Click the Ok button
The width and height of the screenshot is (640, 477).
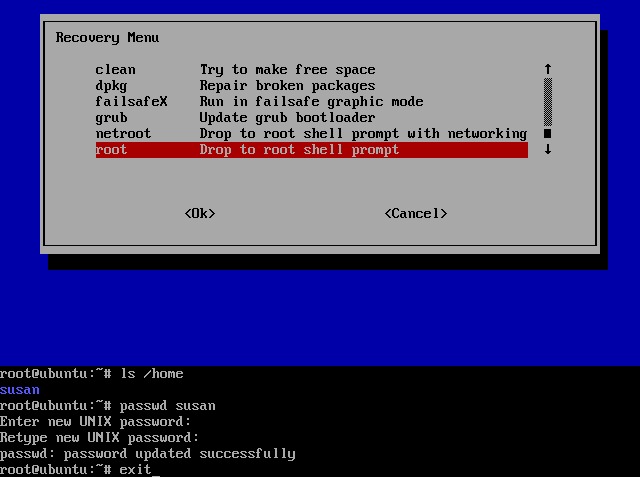pos(200,213)
